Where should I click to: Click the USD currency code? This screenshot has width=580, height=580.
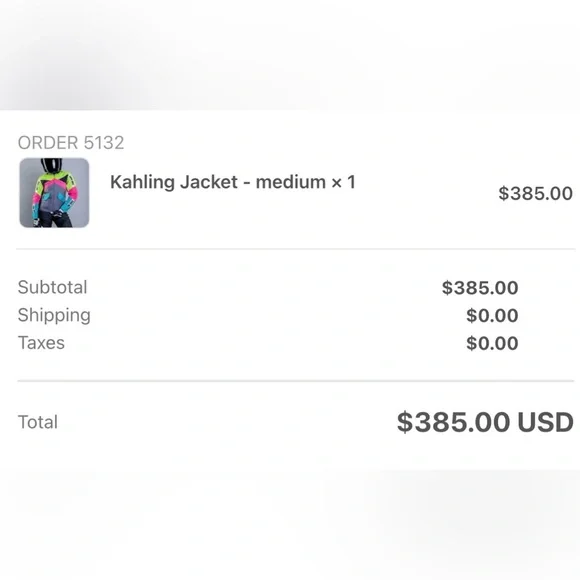(546, 422)
